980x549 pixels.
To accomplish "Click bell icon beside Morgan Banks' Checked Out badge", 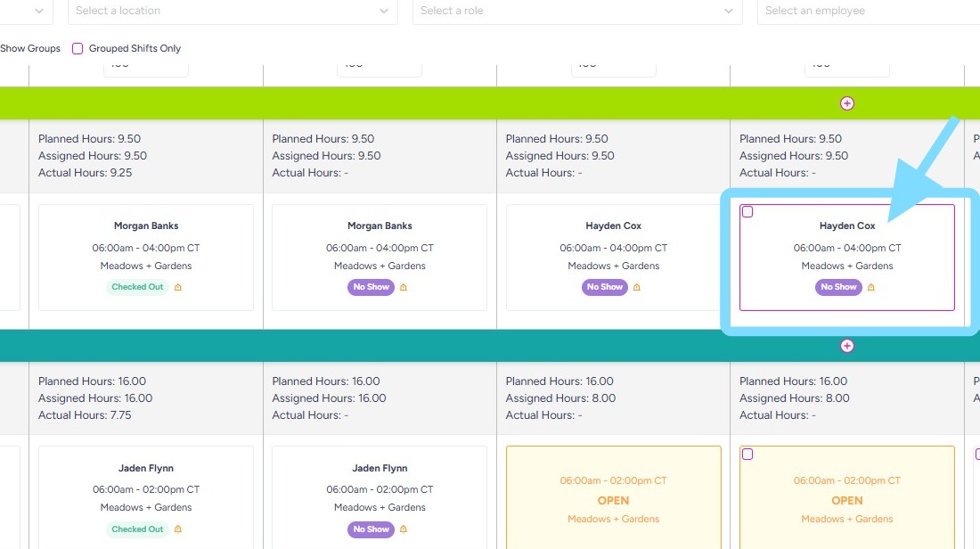I will [178, 288].
